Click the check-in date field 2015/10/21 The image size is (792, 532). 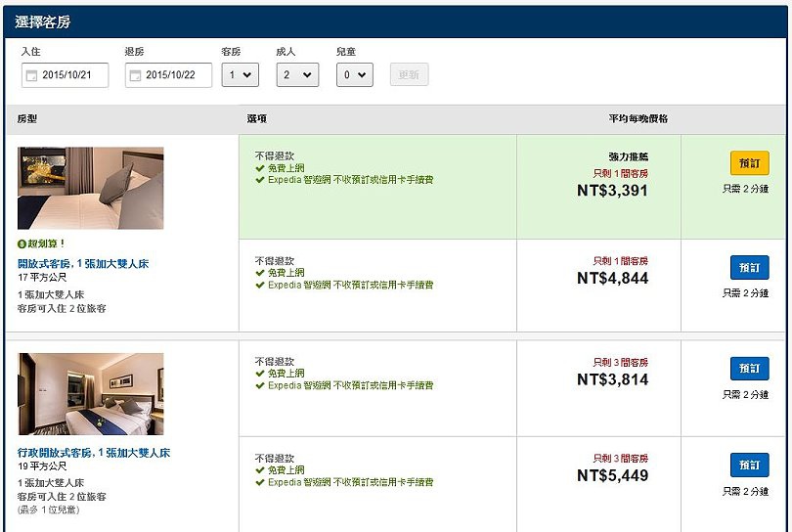pyautogui.click(x=65, y=75)
